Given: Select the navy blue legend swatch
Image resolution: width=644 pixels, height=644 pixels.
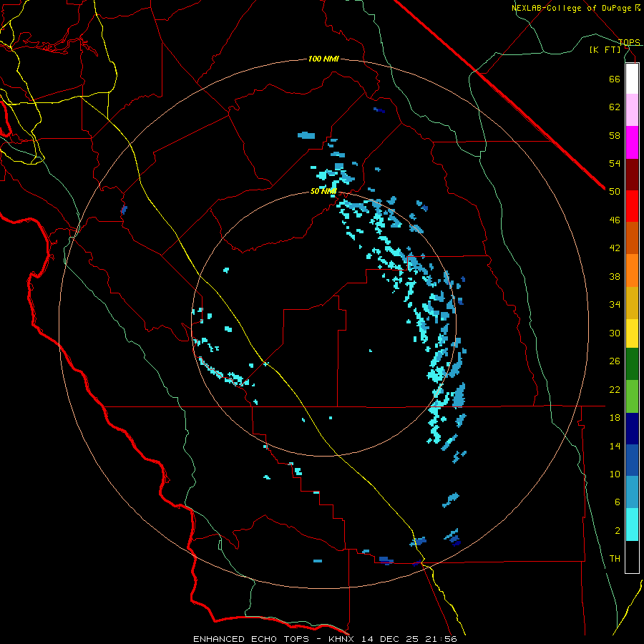Looking at the screenshot, I should click(632, 429).
